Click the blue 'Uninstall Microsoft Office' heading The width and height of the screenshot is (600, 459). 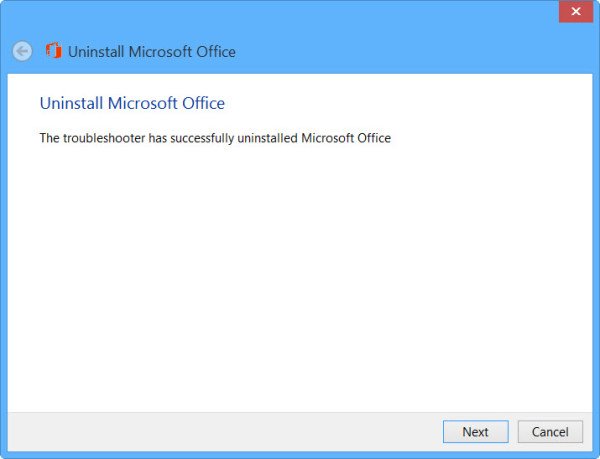pyautogui.click(x=132, y=103)
